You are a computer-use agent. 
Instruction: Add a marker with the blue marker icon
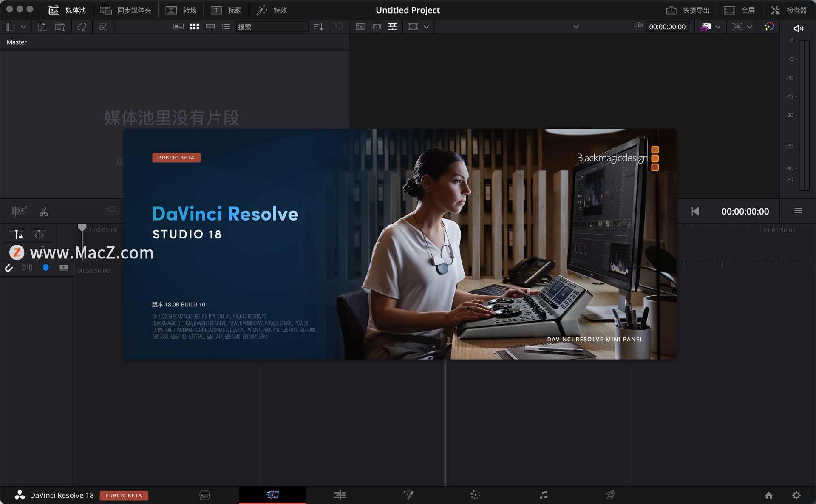(x=46, y=268)
